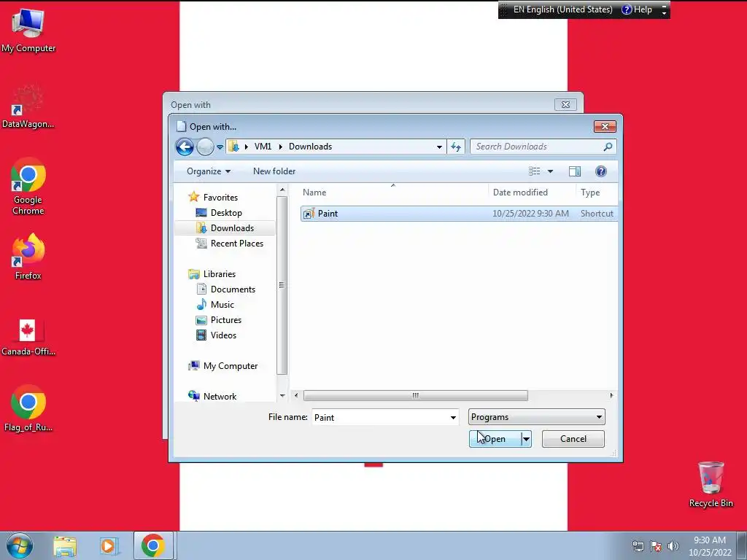
Task: Click the horizontal scrollbar thumb in file list
Action: point(415,396)
